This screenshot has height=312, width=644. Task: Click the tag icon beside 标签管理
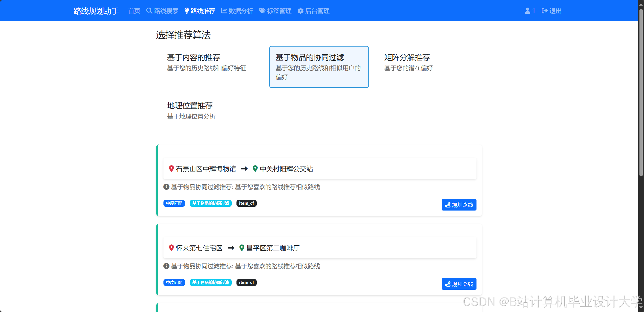(x=262, y=11)
